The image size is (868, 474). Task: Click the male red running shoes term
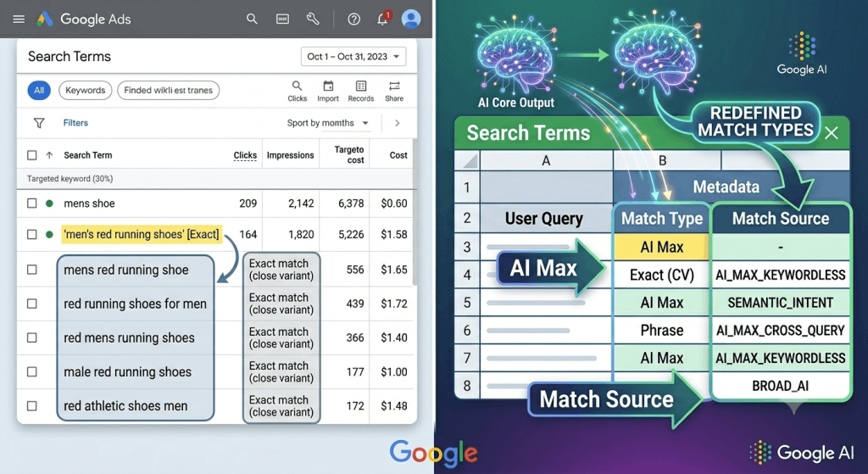pyautogui.click(x=127, y=372)
